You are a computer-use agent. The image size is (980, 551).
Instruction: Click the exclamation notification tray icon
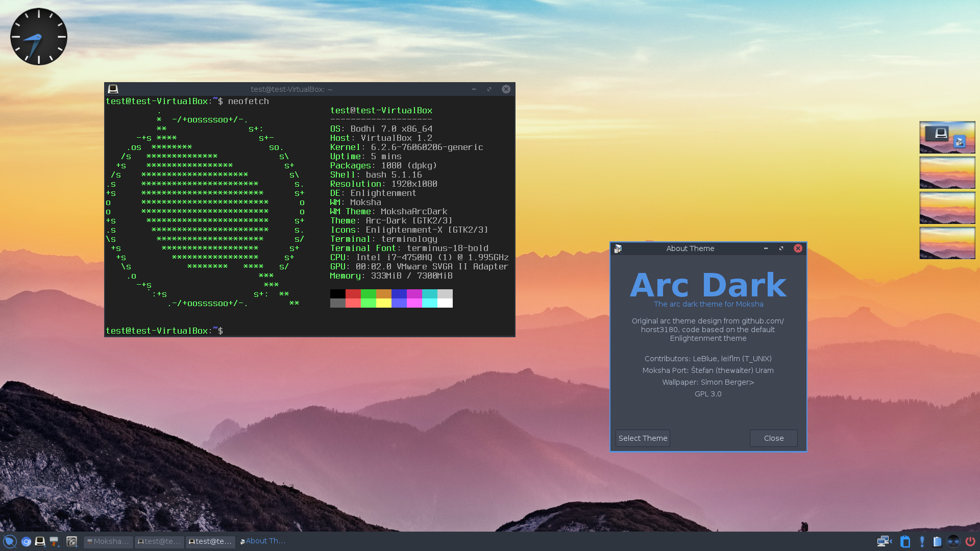[922, 541]
